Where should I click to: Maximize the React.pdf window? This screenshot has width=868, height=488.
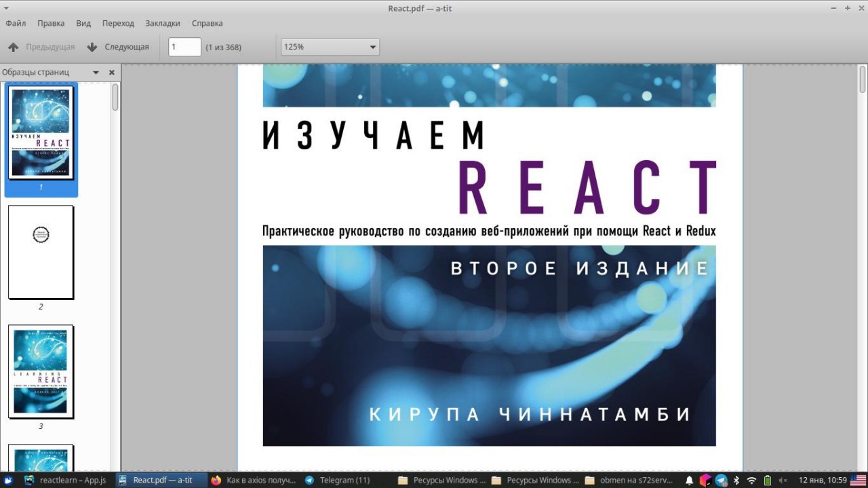847,8
